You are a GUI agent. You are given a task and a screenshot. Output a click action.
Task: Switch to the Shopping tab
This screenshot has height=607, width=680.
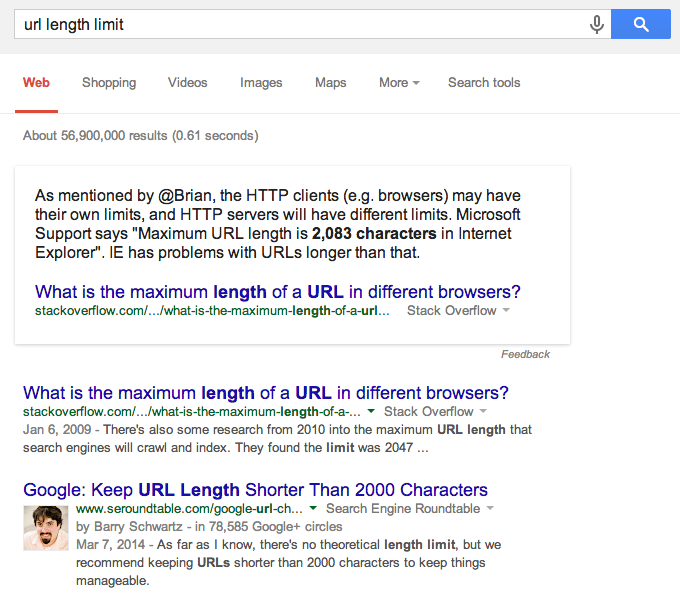point(109,82)
